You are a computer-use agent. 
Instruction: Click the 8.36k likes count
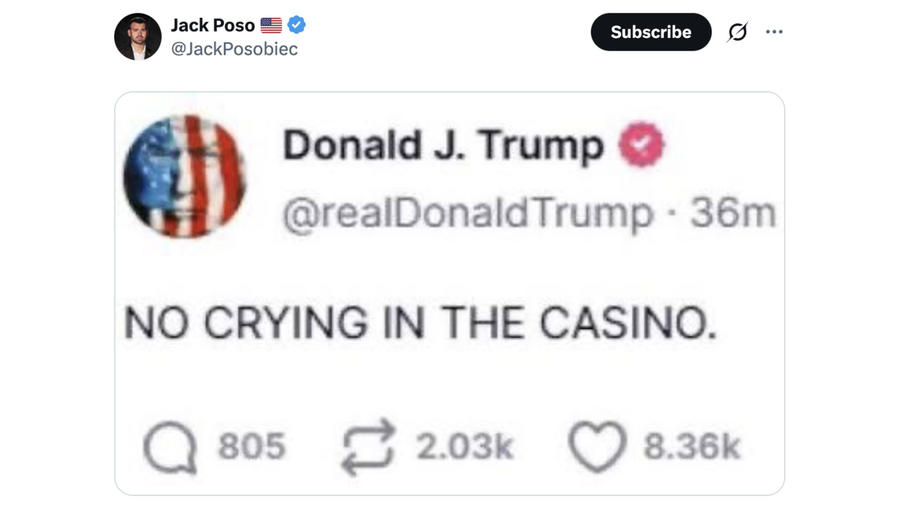[x=692, y=446]
